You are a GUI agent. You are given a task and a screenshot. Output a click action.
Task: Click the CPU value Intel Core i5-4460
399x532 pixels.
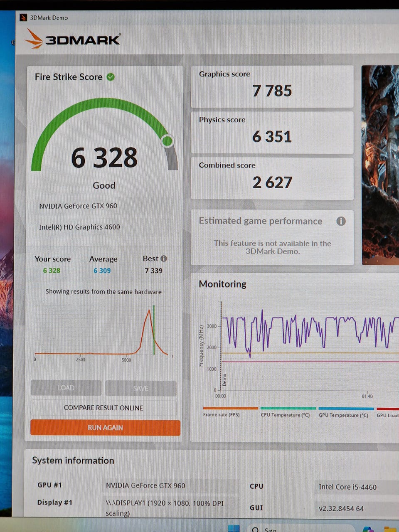[x=347, y=487]
